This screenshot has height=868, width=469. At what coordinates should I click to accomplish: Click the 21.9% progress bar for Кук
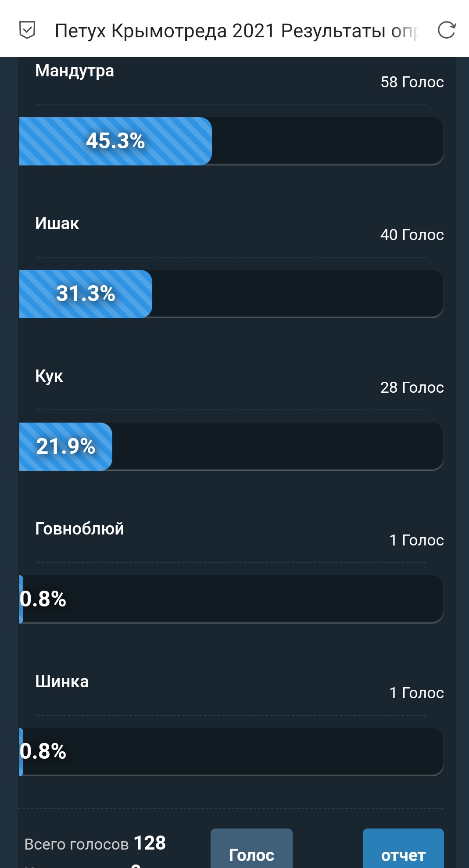pos(231,447)
